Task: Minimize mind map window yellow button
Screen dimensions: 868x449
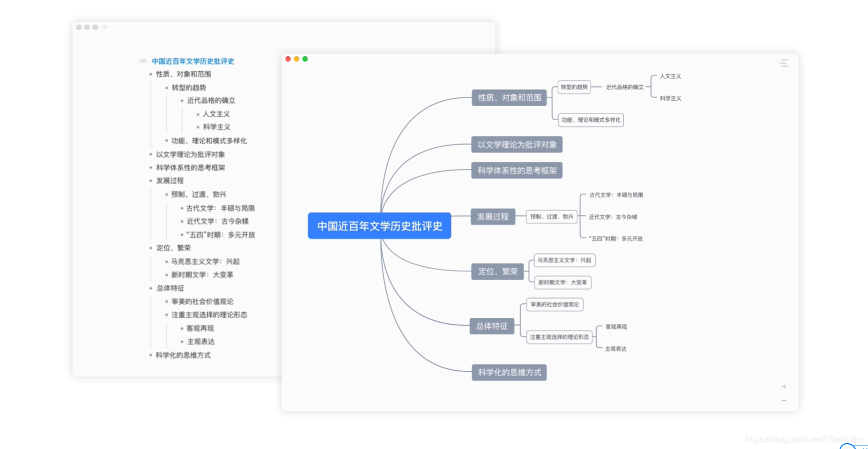Action: [x=296, y=59]
